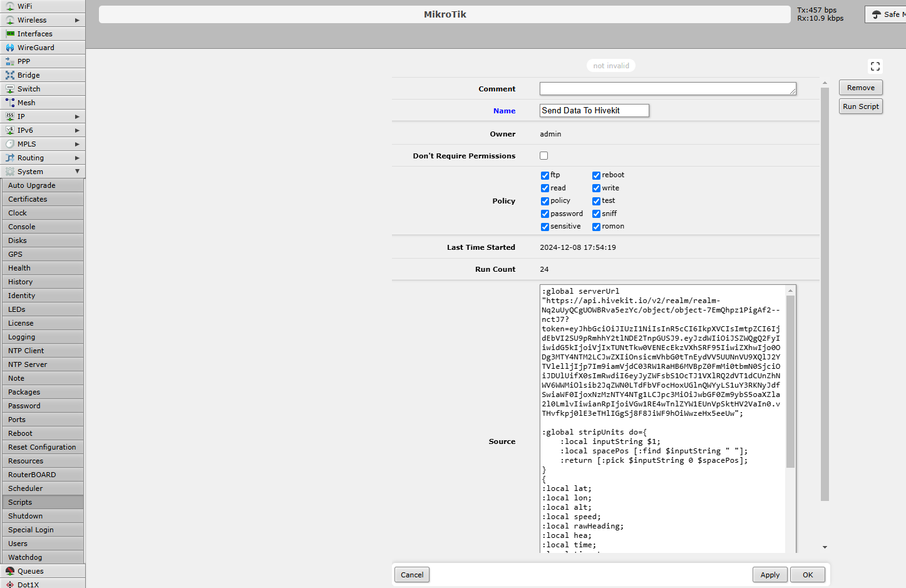Viewport: 906px width, 588px height.
Task: Click the 'admin' owner value
Action: 550,134
